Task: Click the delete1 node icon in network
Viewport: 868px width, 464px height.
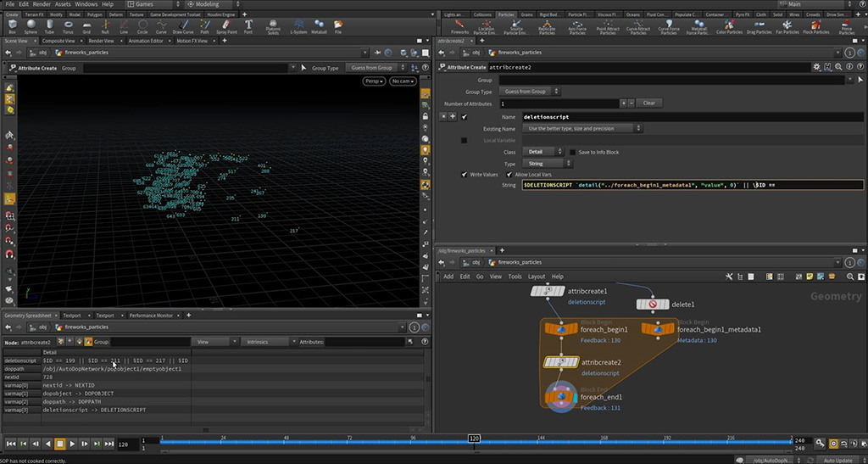Action: (654, 304)
